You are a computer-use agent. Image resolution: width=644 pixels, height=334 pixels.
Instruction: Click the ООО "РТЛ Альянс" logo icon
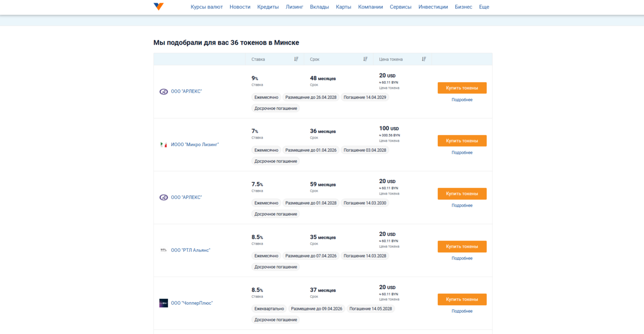point(164,250)
